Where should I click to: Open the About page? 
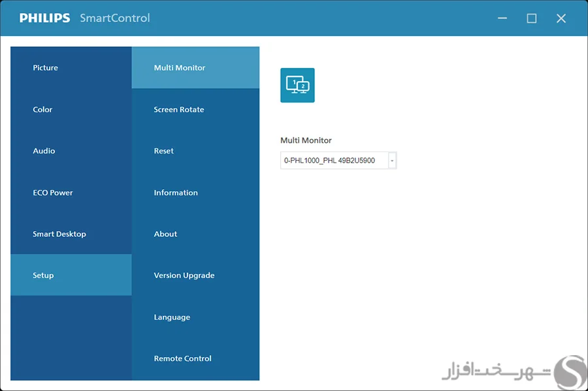(x=165, y=234)
